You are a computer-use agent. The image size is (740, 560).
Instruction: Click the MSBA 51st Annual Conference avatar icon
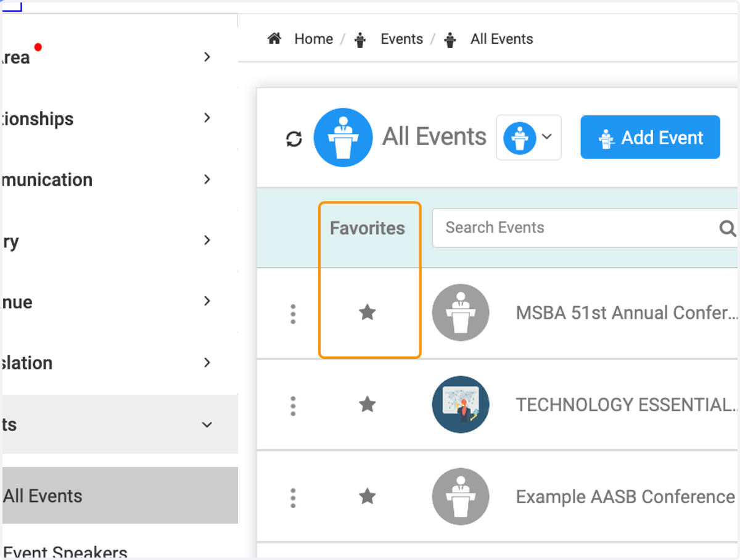[461, 313]
